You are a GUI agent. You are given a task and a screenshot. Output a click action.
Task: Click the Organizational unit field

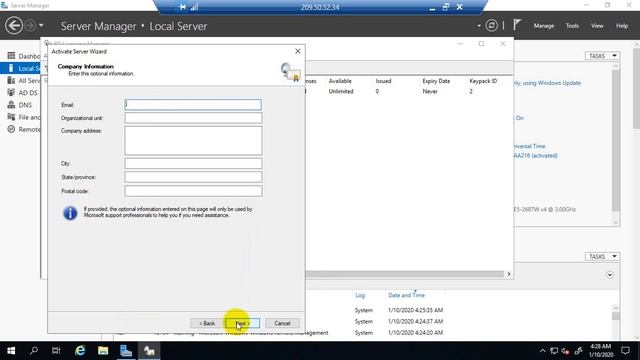click(x=193, y=118)
